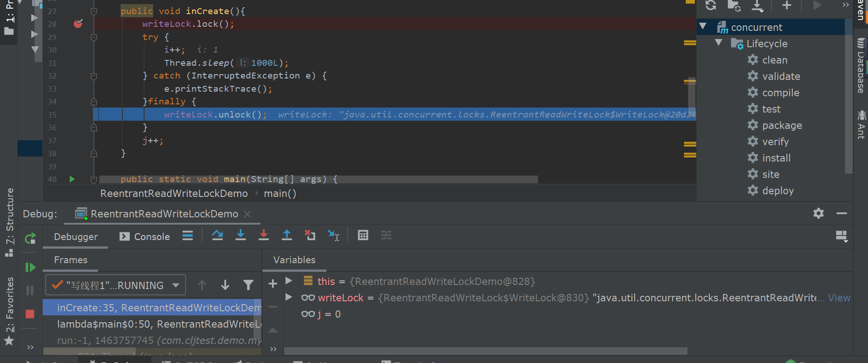The width and height of the screenshot is (868, 363).
Task: Collapse the concurrent Maven project
Action: point(703,27)
